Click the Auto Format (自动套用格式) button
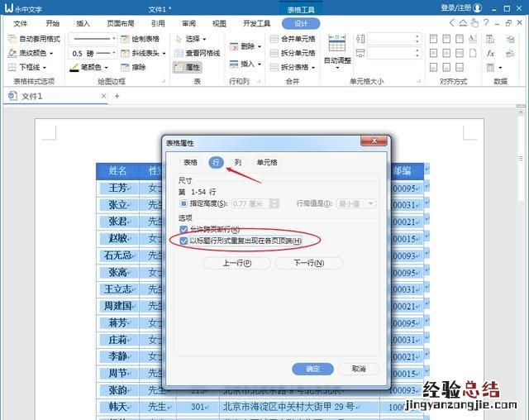The height and width of the screenshot is (420, 529). (34, 39)
